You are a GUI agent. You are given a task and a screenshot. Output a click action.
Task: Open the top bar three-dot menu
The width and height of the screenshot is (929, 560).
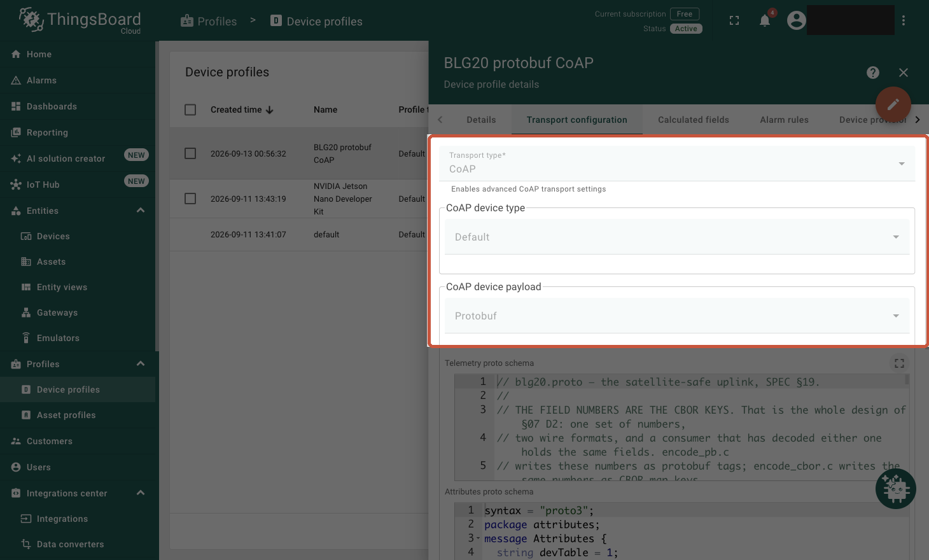[x=904, y=20]
